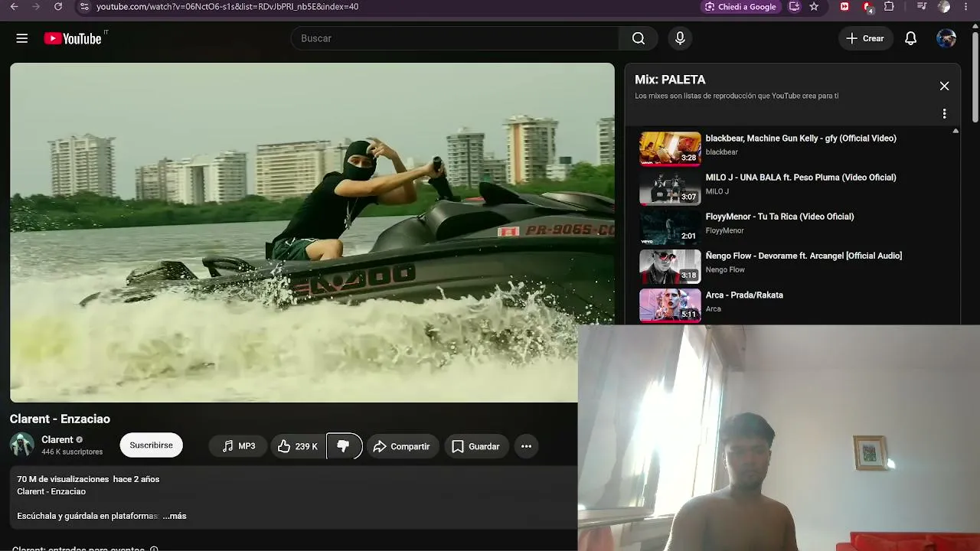The width and height of the screenshot is (980, 551).
Task: Focus the Buscar search field
Action: pyautogui.click(x=455, y=38)
